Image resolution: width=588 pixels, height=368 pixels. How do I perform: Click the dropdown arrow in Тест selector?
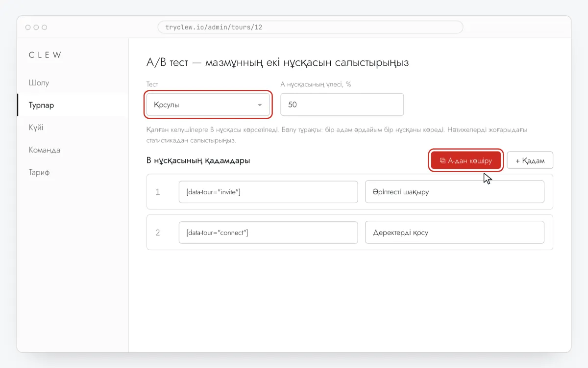click(x=260, y=105)
